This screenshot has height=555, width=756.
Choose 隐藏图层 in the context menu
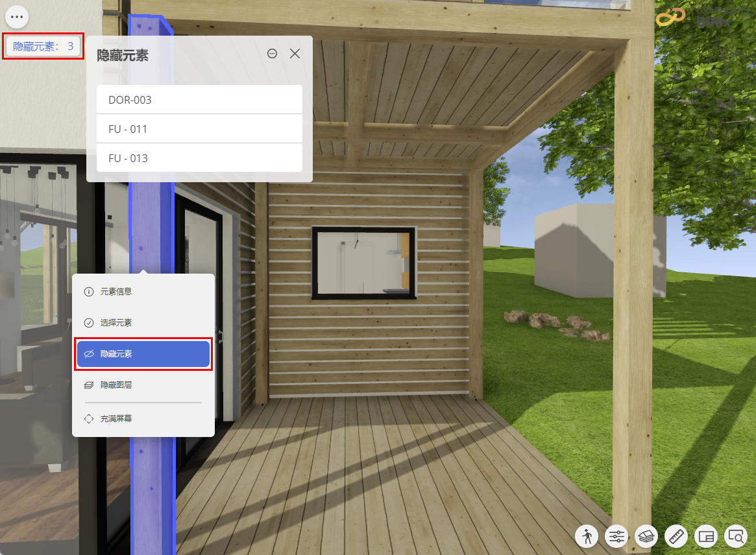point(143,385)
